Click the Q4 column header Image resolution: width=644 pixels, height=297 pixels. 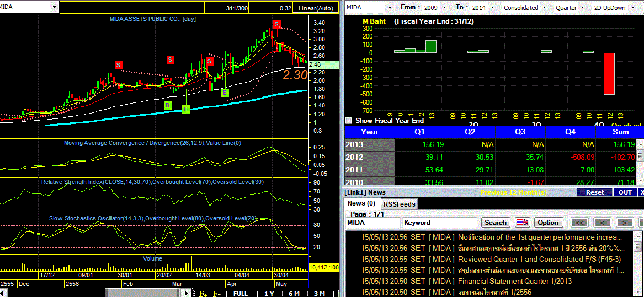click(x=570, y=132)
